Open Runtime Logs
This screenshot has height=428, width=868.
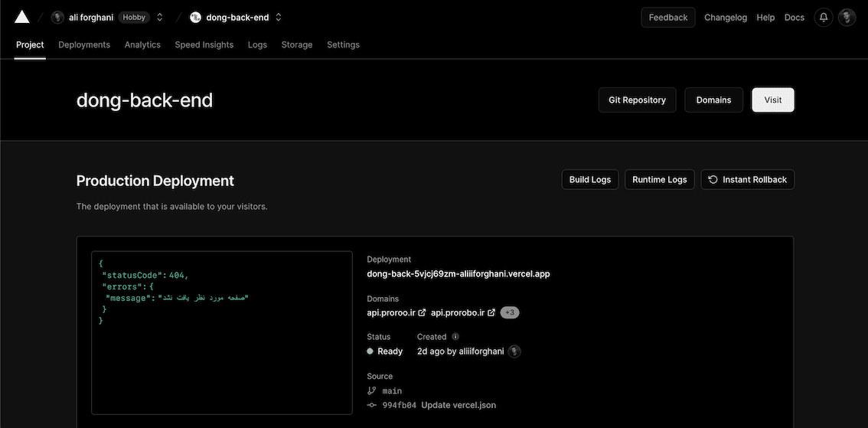pyautogui.click(x=659, y=179)
